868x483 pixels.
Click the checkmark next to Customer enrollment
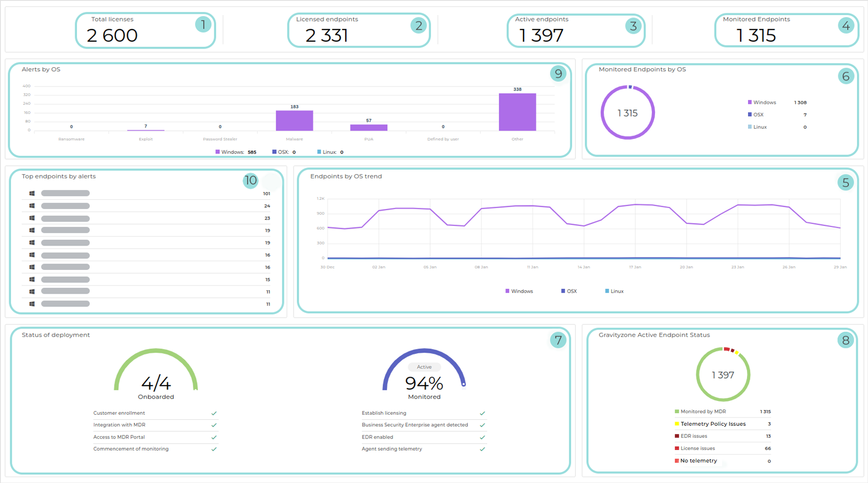(x=214, y=414)
